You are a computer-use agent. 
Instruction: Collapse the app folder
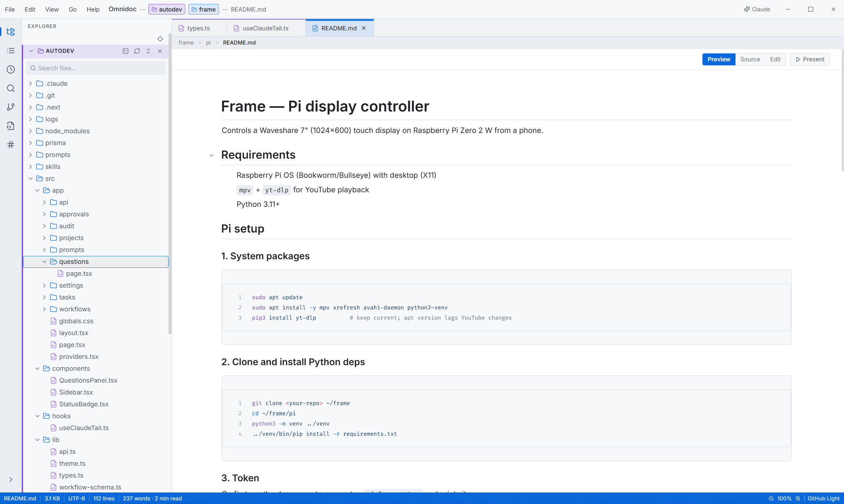(37, 191)
